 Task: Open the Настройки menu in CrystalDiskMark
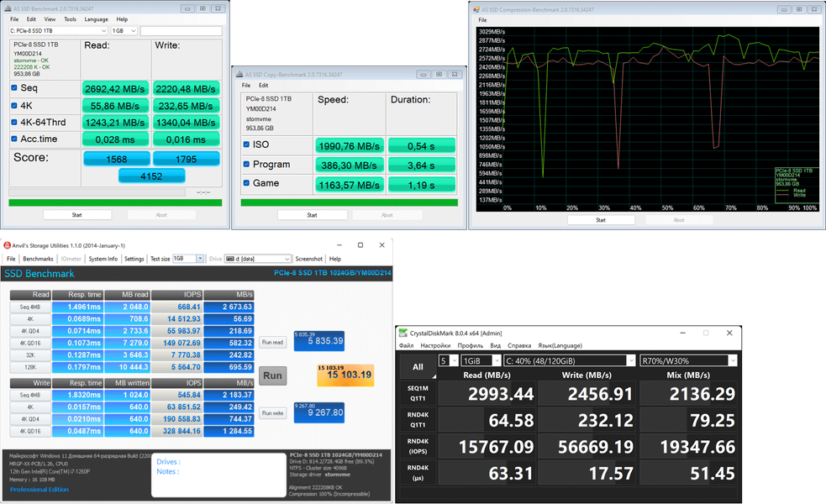click(434, 345)
